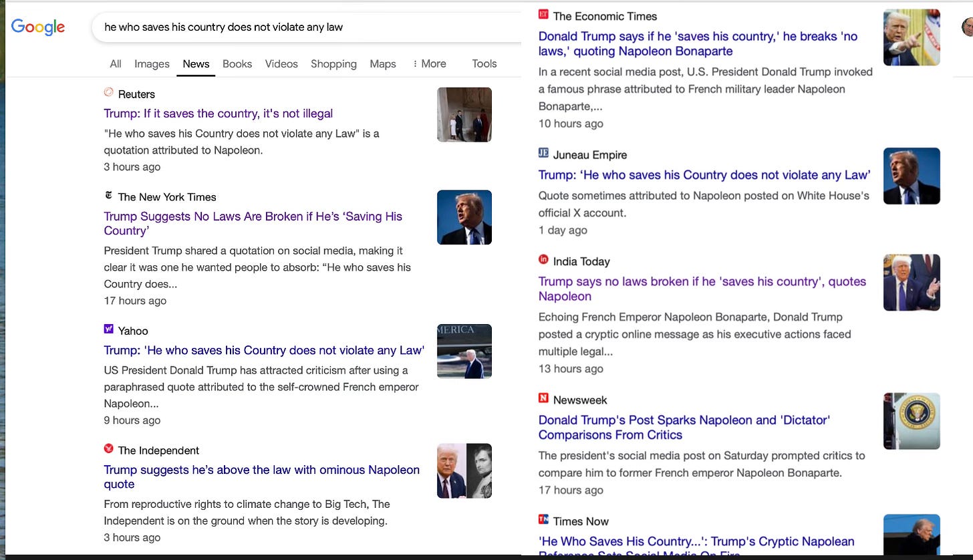Viewport: 973px width, 560px height.
Task: Open the Shopping tab
Action: coord(333,64)
